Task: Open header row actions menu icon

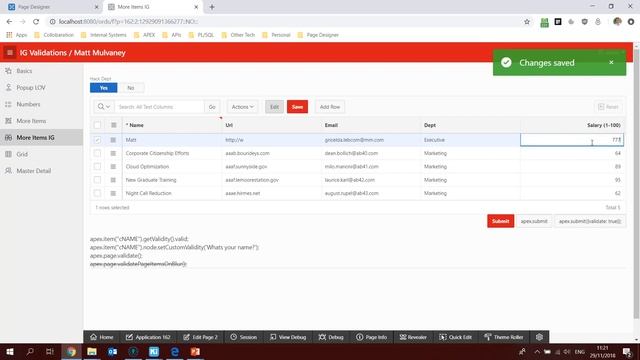Action: pyautogui.click(x=113, y=125)
